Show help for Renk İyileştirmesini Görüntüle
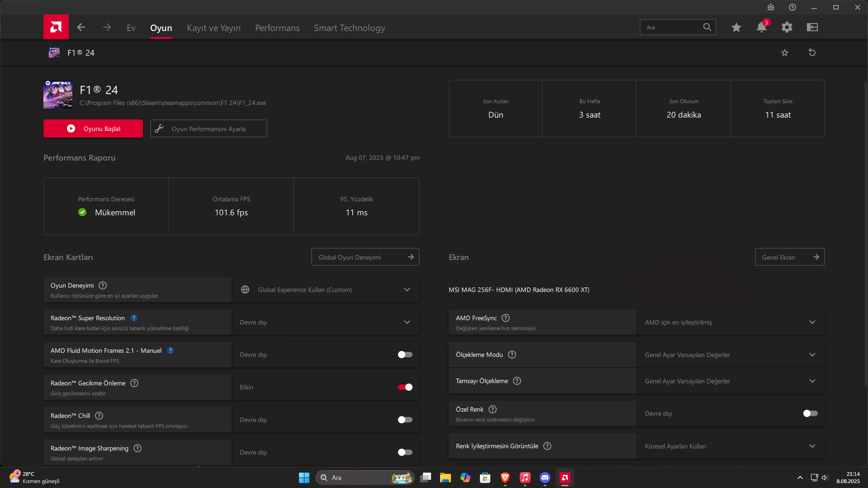Viewport: 868px width, 488px height. coord(547,446)
